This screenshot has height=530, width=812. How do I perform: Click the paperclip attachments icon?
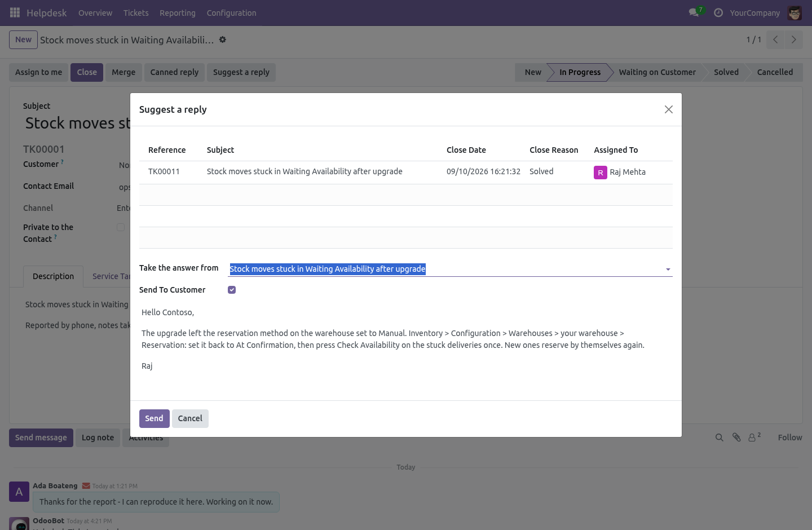click(736, 438)
